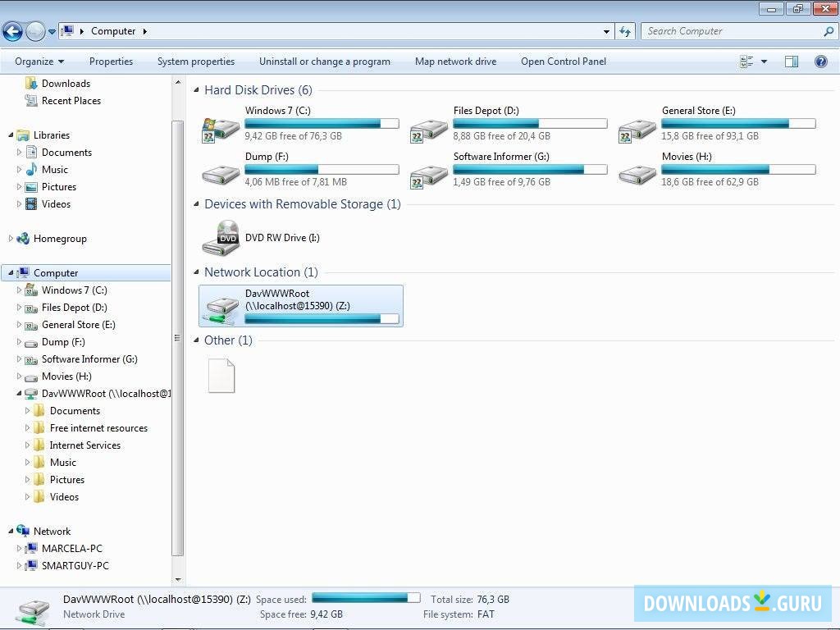Screen dimensions: 840x630
Task: Click the Space used bar in details pane
Action: (x=366, y=598)
